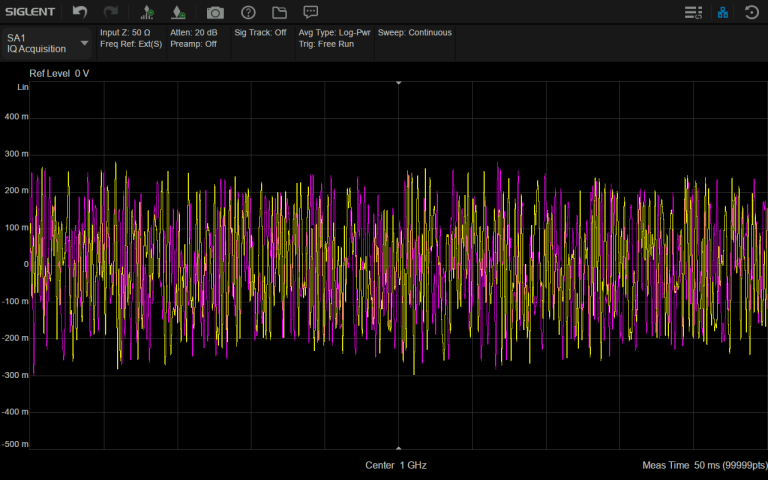
Task: Open the help question mark icon
Action: [248, 12]
